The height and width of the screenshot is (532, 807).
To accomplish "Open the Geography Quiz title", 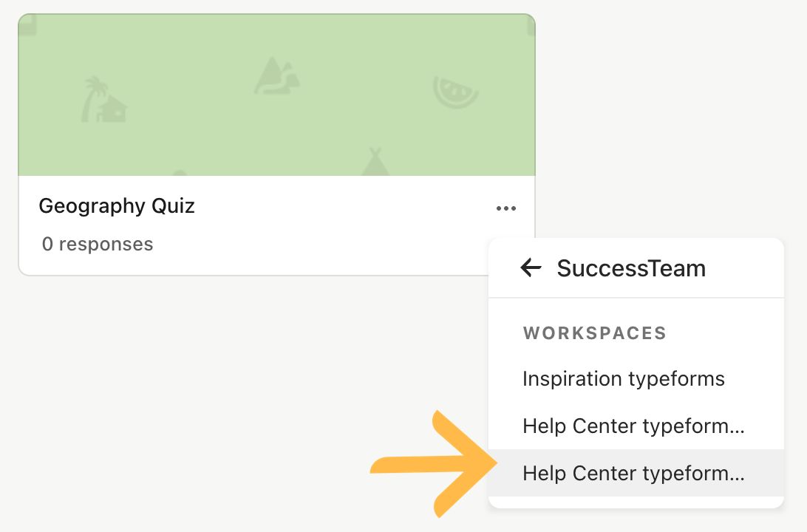I will click(x=117, y=206).
